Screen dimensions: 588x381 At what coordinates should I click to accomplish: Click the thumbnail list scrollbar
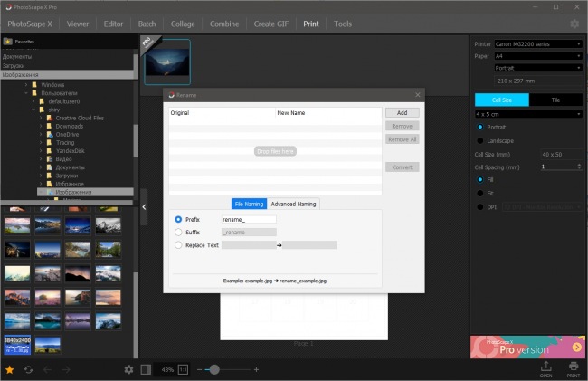(x=136, y=315)
